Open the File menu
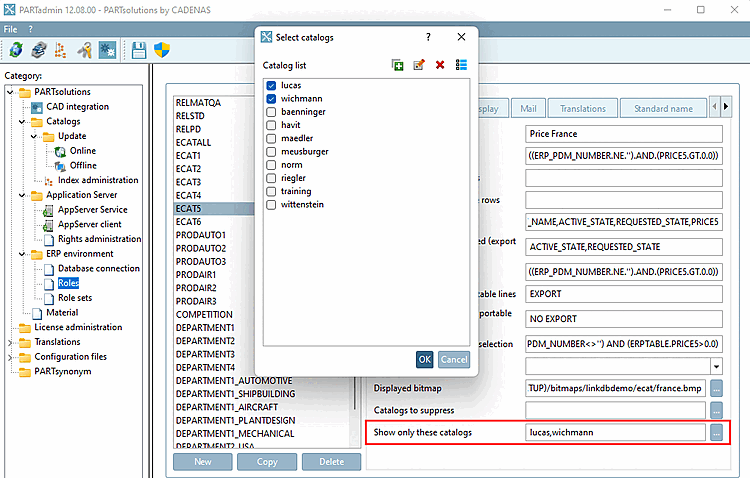The height and width of the screenshot is (478, 750). point(11,29)
